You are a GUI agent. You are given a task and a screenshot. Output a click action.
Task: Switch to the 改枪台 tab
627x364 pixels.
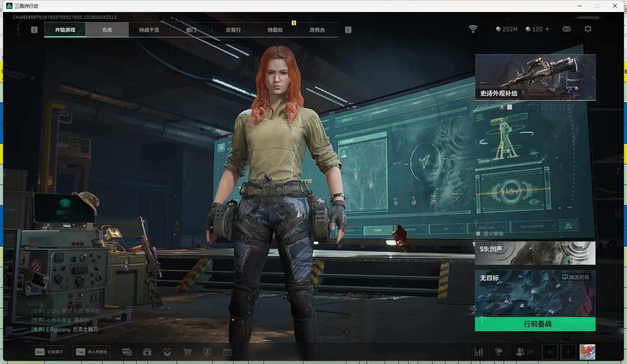pos(317,30)
